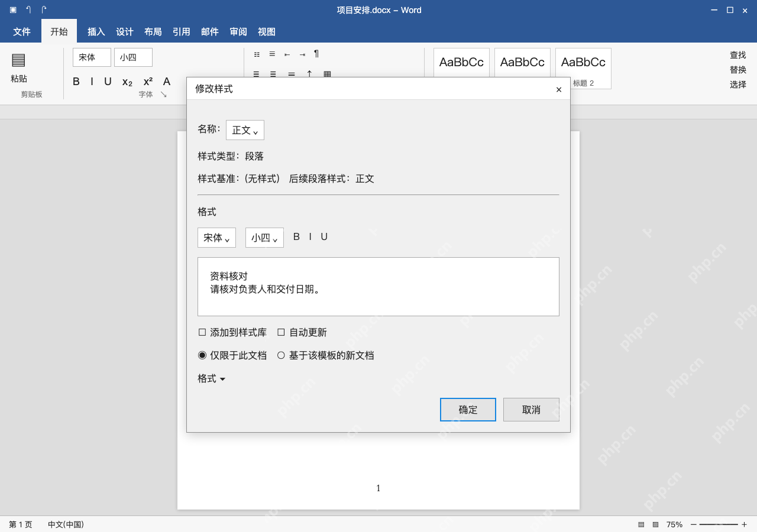This screenshot has width=757, height=532.
Task: Decrease the paragraph indent
Action: click(x=287, y=54)
